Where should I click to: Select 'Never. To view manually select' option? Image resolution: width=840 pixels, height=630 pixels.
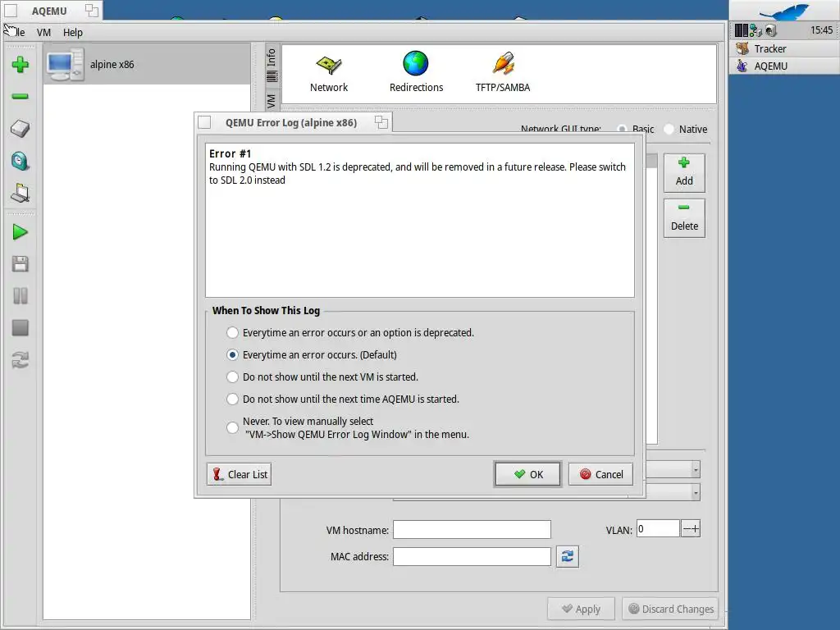click(x=348, y=427)
